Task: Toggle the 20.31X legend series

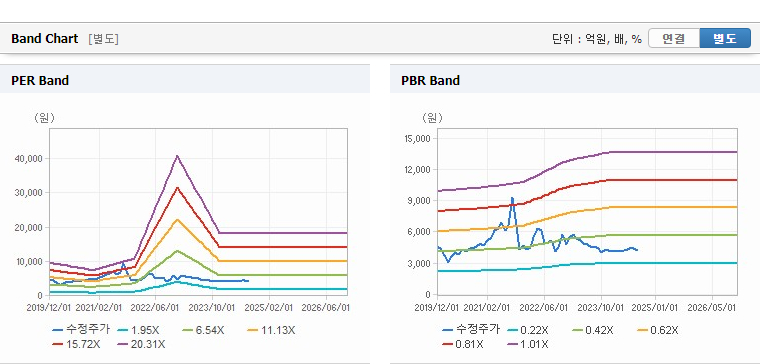Action: (141, 344)
